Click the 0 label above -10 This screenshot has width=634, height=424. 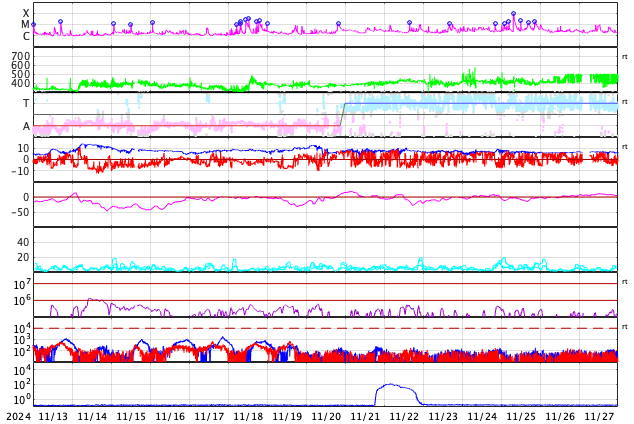pos(26,160)
